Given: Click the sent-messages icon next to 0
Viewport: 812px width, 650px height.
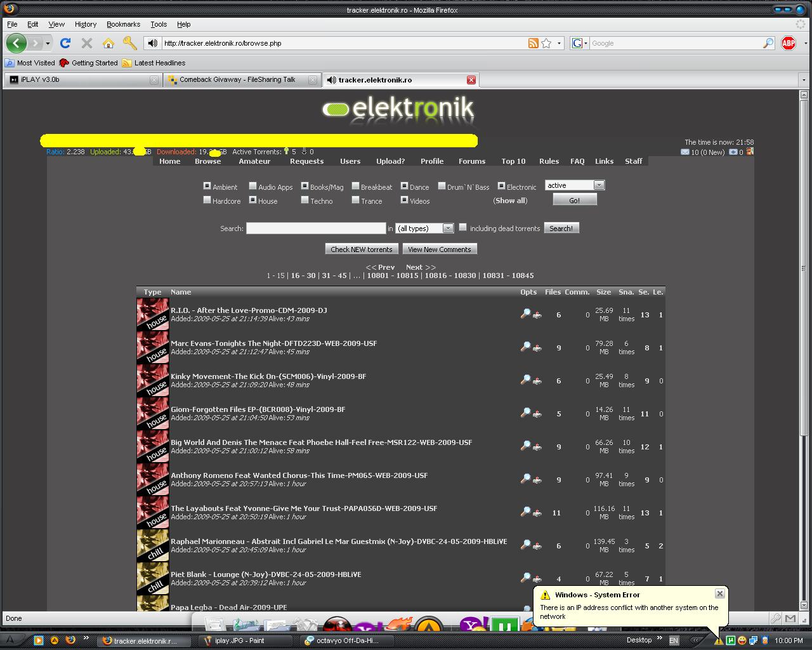Looking at the screenshot, I should [733, 152].
